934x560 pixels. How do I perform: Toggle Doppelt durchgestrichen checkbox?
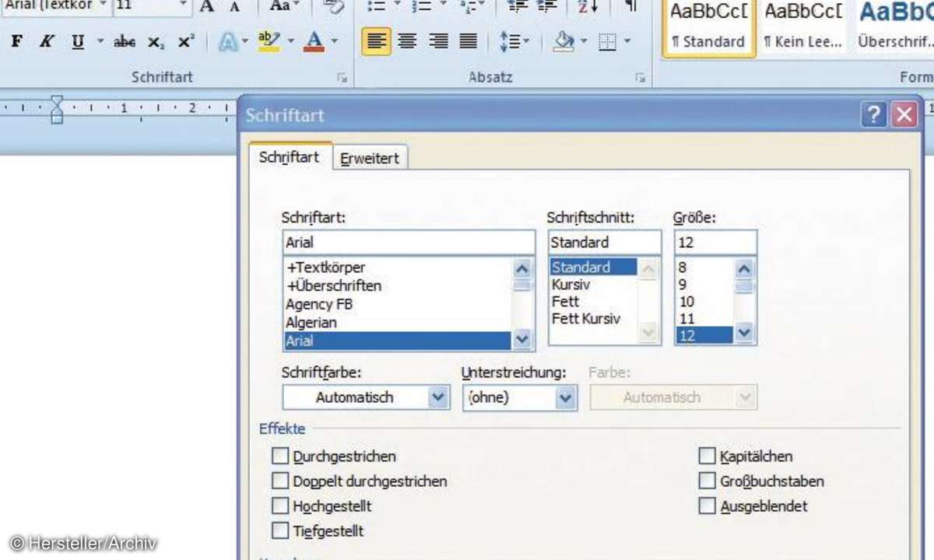click(280, 481)
